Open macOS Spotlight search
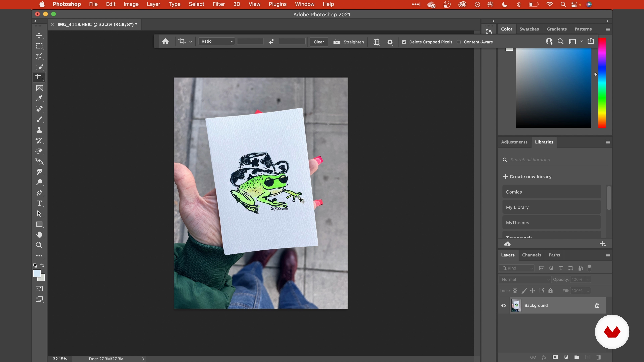Image resolution: width=644 pixels, height=362 pixels. 563,4
